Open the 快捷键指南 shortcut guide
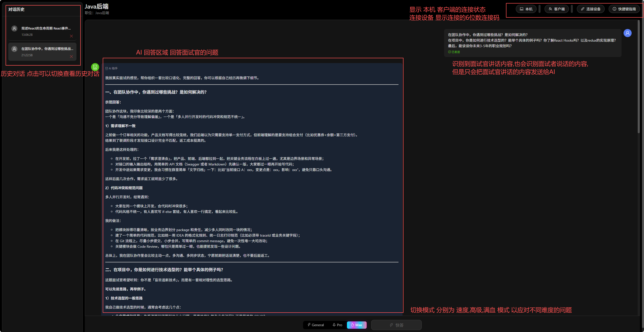The image size is (644, 332). tap(624, 9)
